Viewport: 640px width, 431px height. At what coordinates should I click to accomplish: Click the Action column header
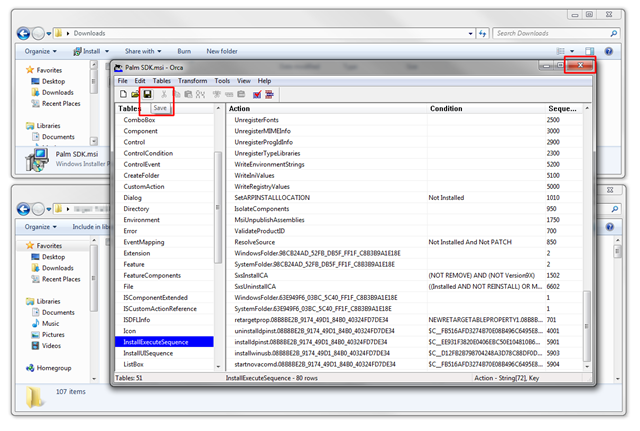pos(327,109)
